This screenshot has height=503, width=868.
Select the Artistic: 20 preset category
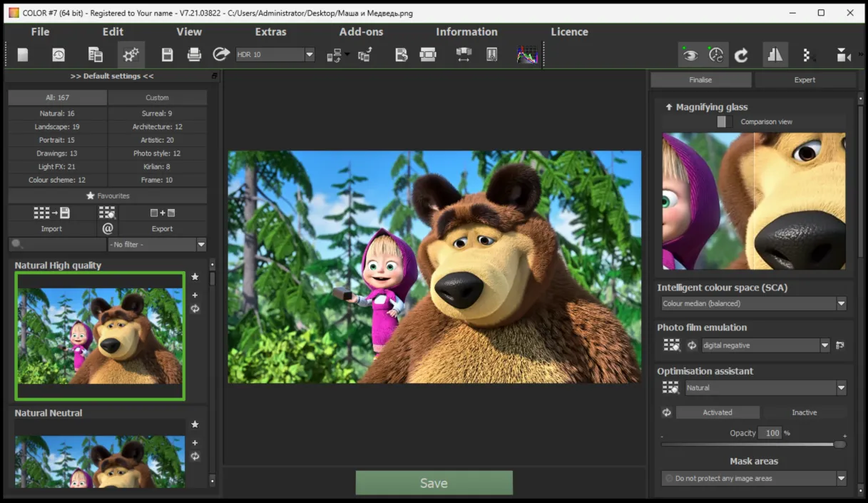click(x=157, y=140)
